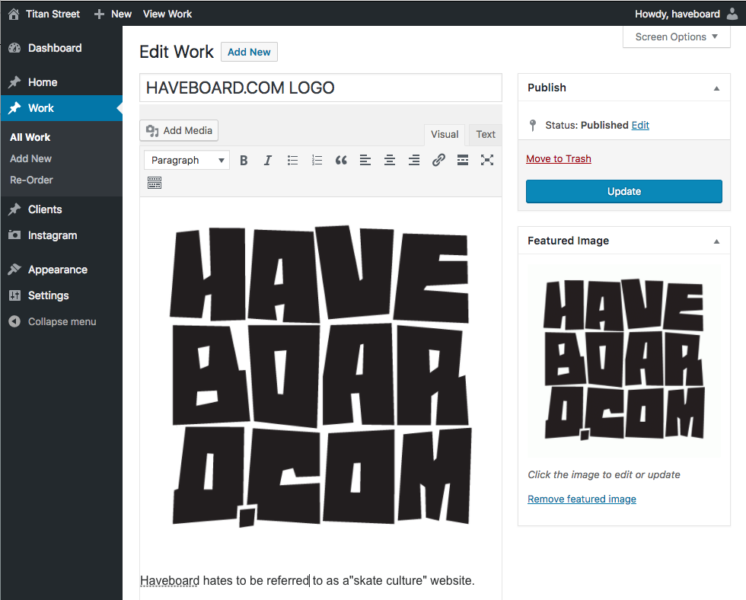Click the Add Media button
This screenshot has height=600, width=746.
[x=179, y=130]
